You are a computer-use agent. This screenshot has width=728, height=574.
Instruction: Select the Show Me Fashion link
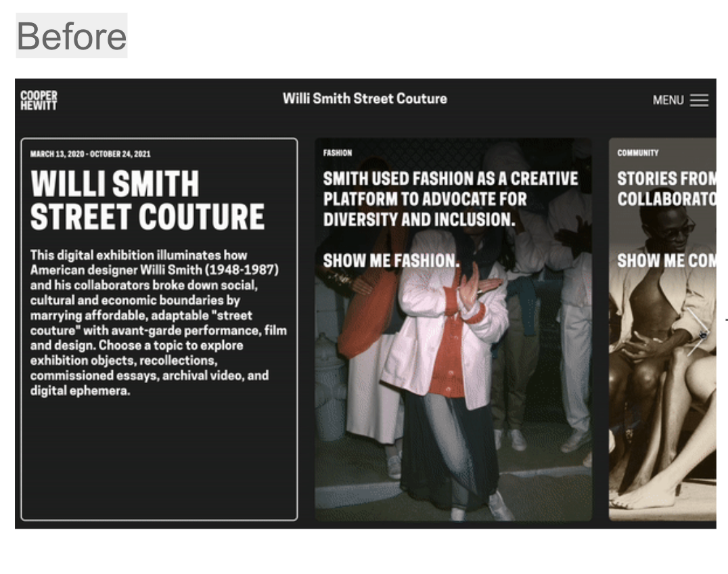click(x=391, y=261)
